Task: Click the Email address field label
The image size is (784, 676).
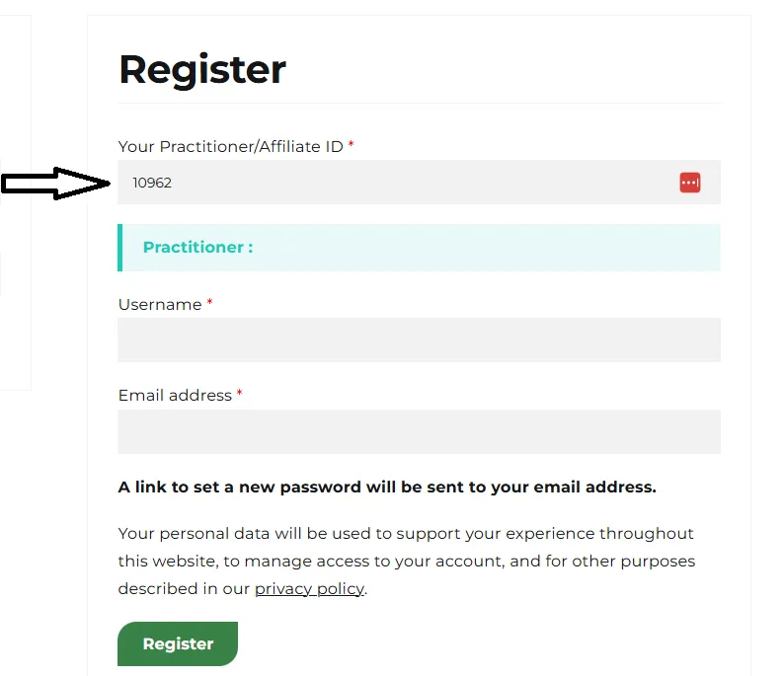Action: click(175, 395)
